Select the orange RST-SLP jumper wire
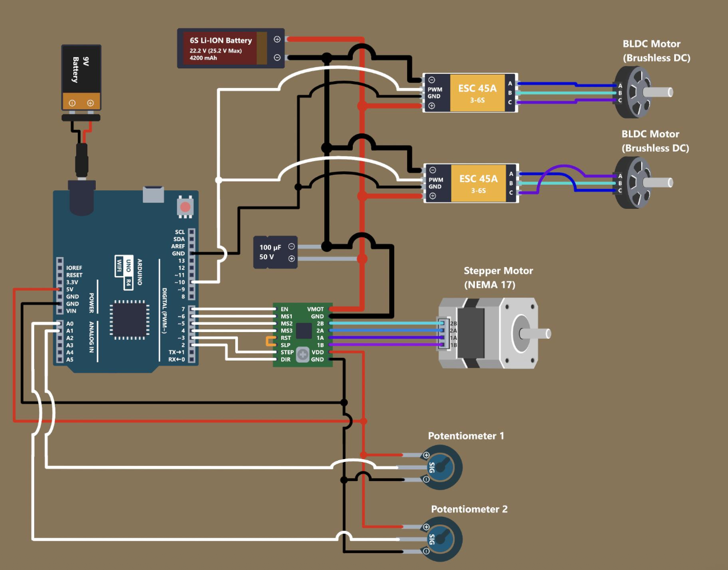 coord(268,342)
